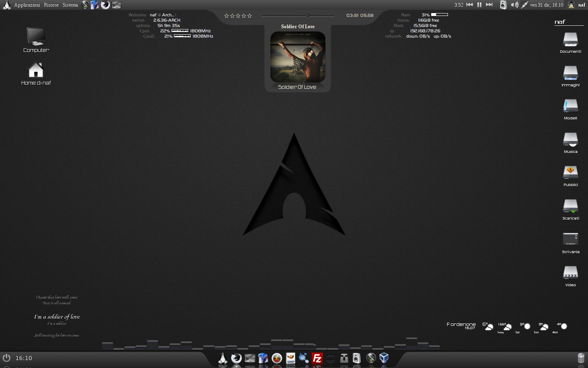Launch the speaker music app in dock

[356, 358]
